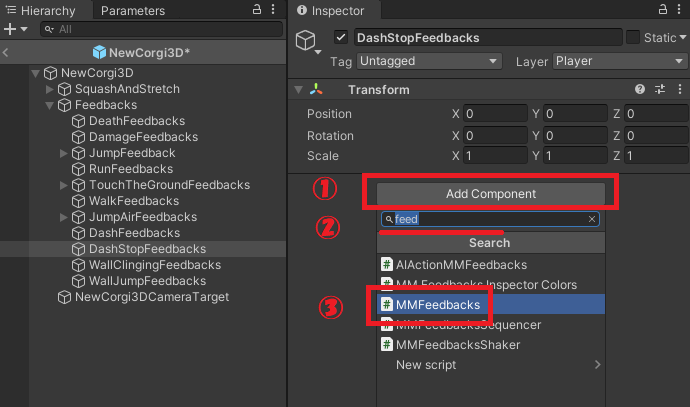Select WallJumpFeedbacks in the Hierarchy
Screen dimensions: 690x407
(x=147, y=281)
